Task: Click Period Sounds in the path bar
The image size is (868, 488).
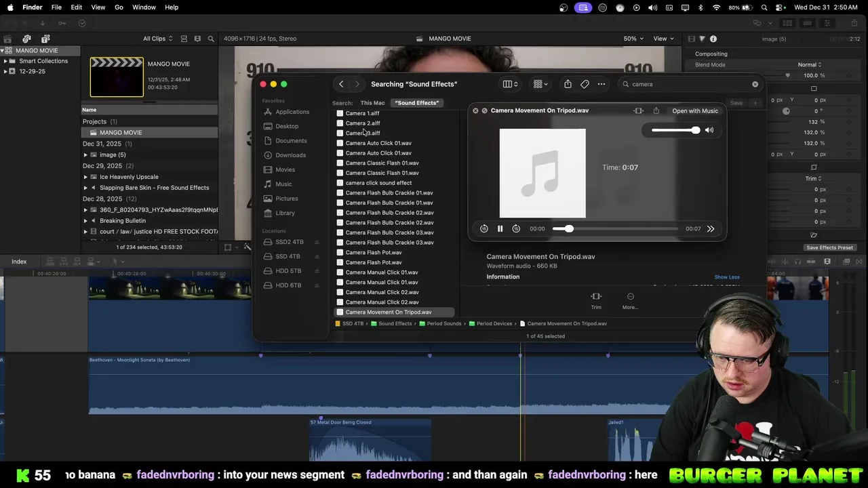Action: 443,324
